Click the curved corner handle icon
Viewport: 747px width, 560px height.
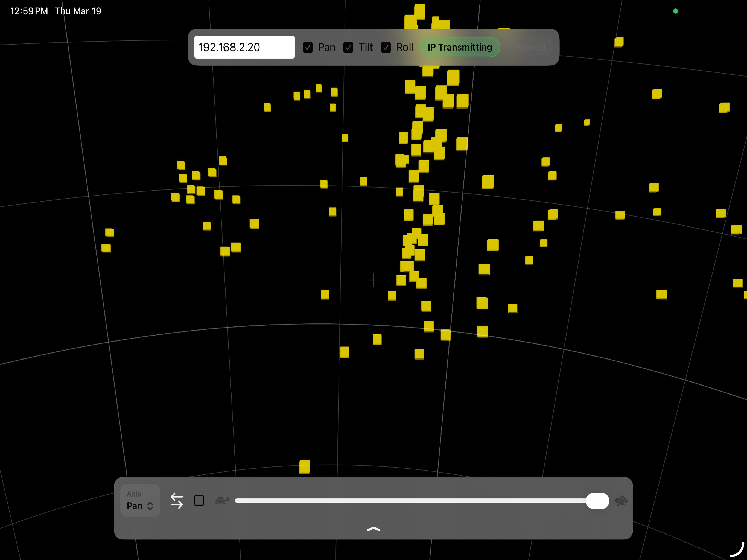click(x=737, y=550)
